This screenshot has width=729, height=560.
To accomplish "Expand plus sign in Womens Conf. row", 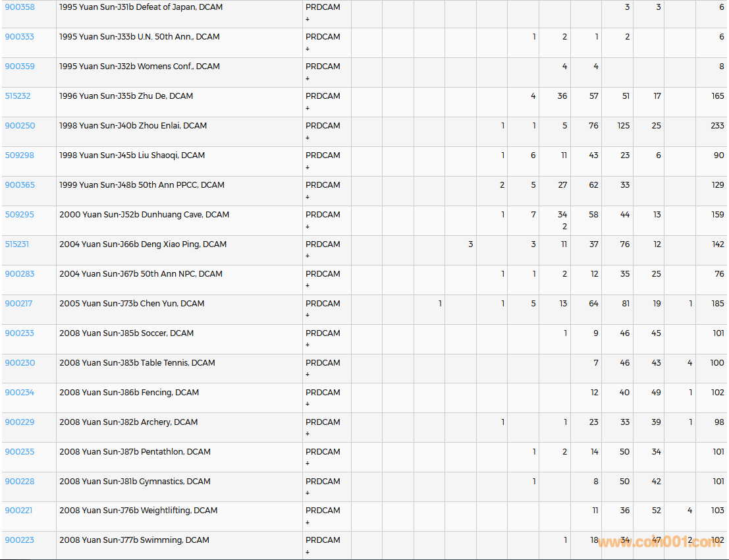I will pos(308,78).
